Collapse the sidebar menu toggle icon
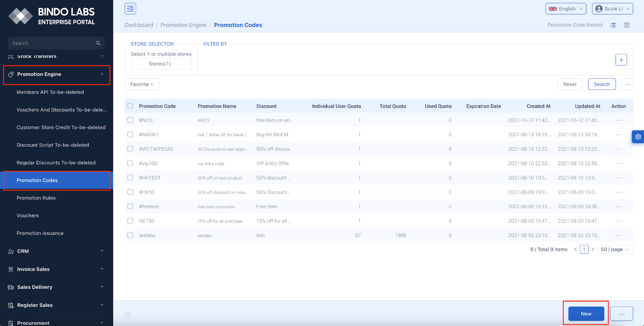This screenshot has height=326, width=644. click(x=130, y=8)
